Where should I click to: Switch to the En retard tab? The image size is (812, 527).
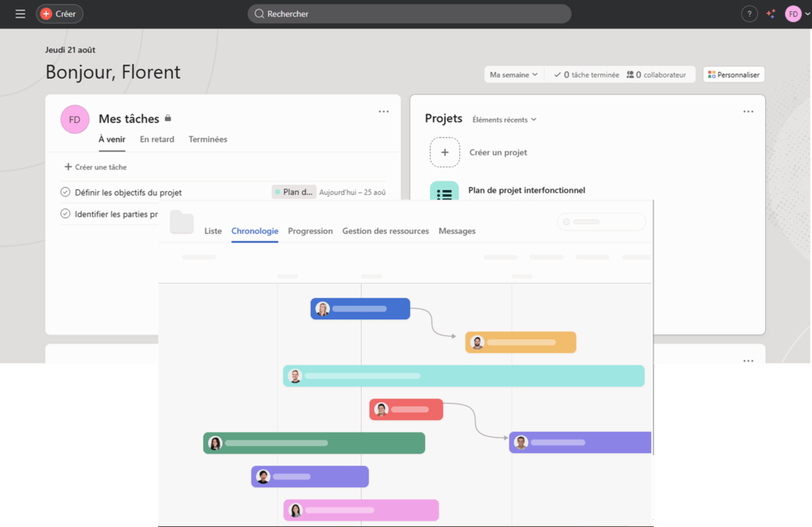pyautogui.click(x=157, y=139)
